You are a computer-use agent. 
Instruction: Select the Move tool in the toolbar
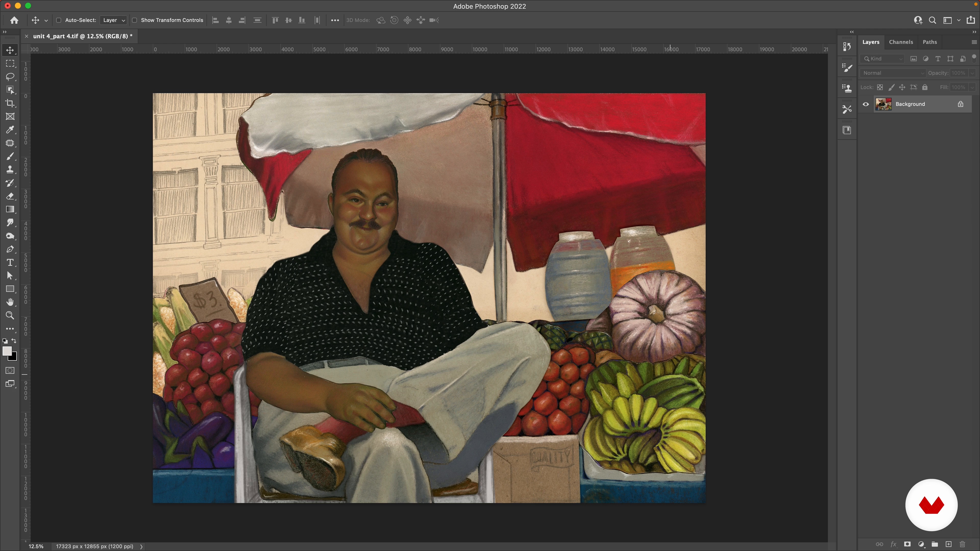point(10,50)
